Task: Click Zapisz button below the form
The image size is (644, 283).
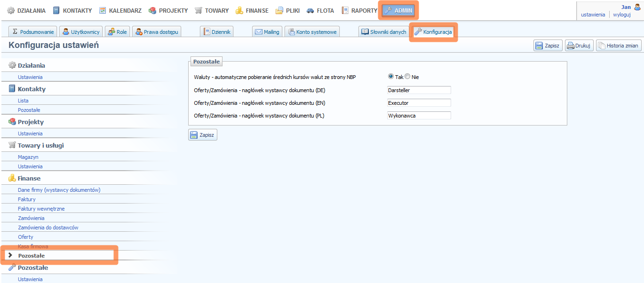Action: (x=203, y=135)
